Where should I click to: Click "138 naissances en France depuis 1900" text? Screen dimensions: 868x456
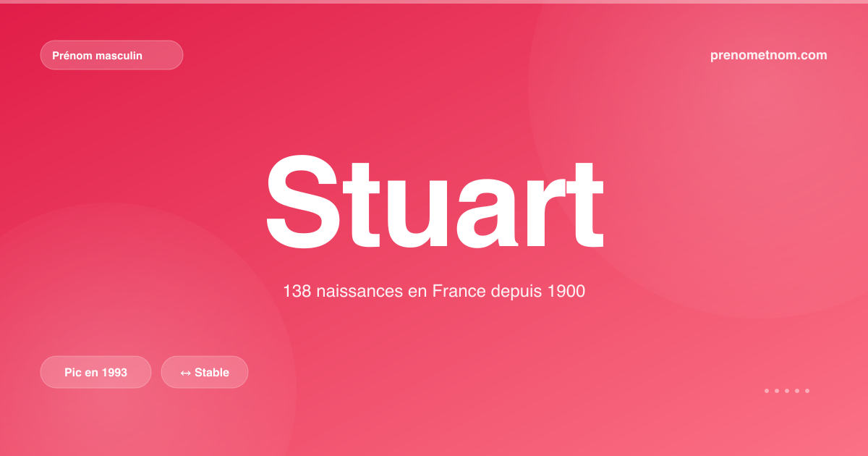tap(434, 292)
